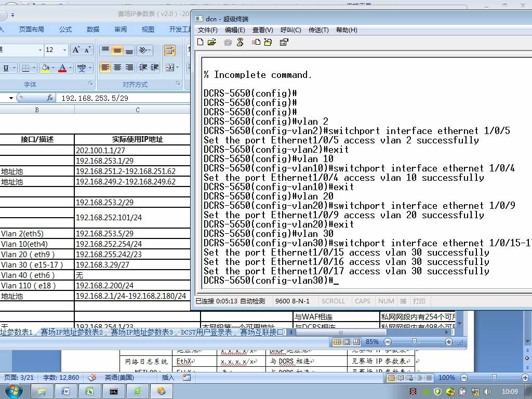Open font dialog launcher in 字体 group
This screenshot has height=399, width=532.
tap(90, 83)
